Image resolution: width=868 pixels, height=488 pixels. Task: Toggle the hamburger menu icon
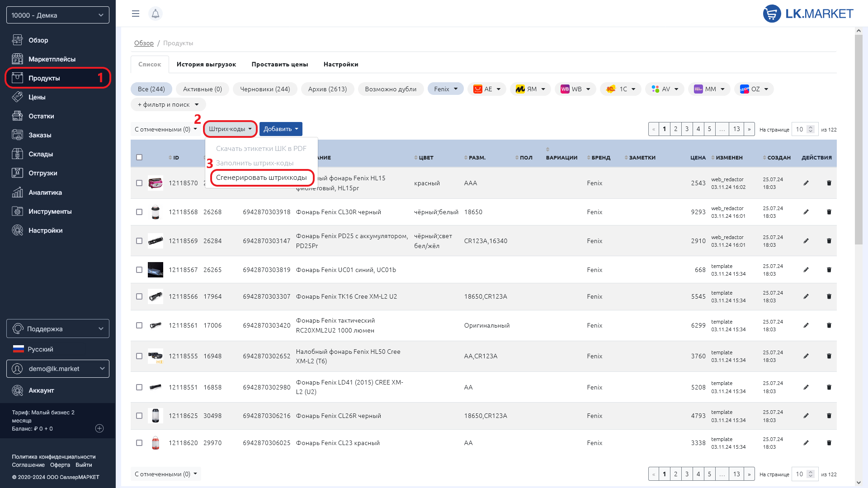coord(135,14)
